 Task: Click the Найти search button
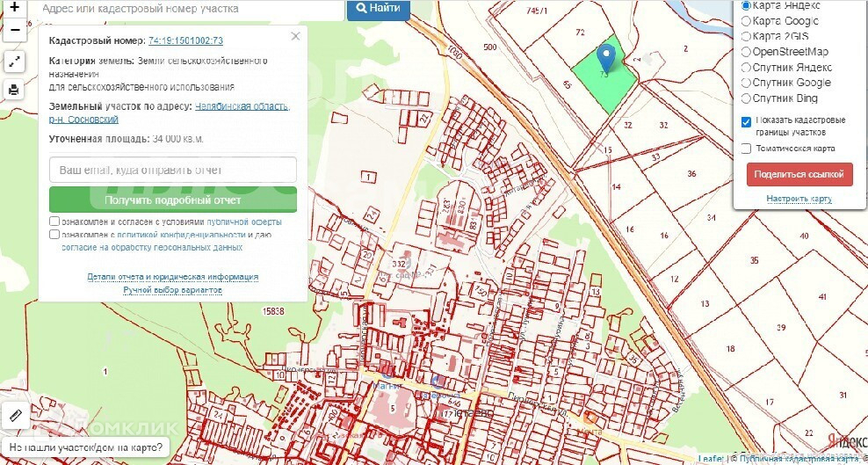click(379, 8)
